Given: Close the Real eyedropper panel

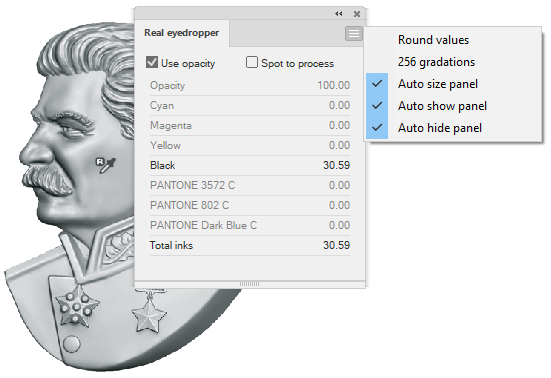Looking at the screenshot, I should click(x=357, y=14).
